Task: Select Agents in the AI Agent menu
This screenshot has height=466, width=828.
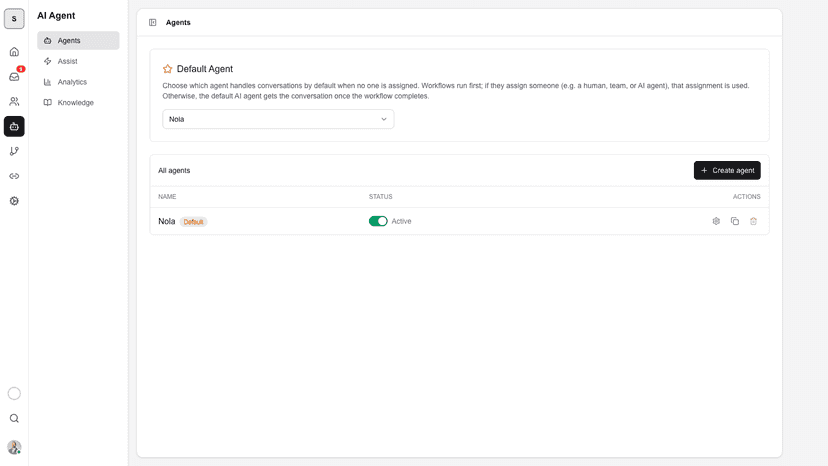Action: [x=78, y=41]
